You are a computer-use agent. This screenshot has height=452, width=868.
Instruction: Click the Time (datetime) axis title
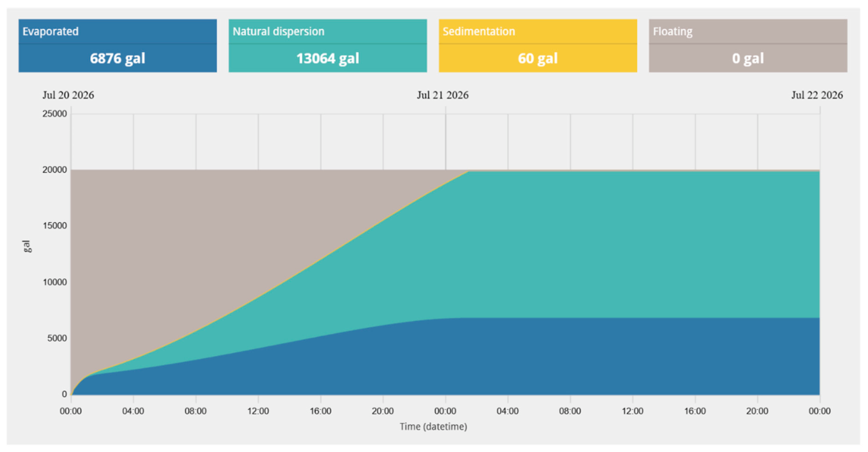click(433, 426)
